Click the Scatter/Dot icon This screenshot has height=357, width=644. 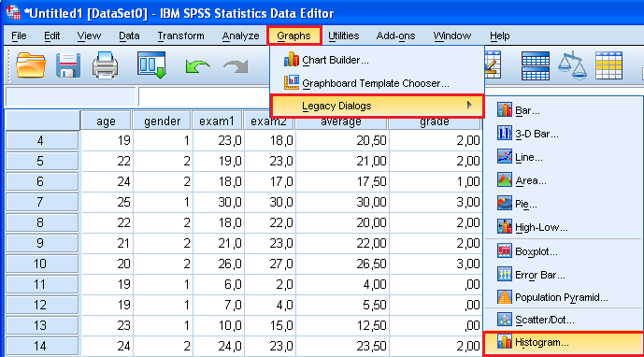tap(505, 320)
